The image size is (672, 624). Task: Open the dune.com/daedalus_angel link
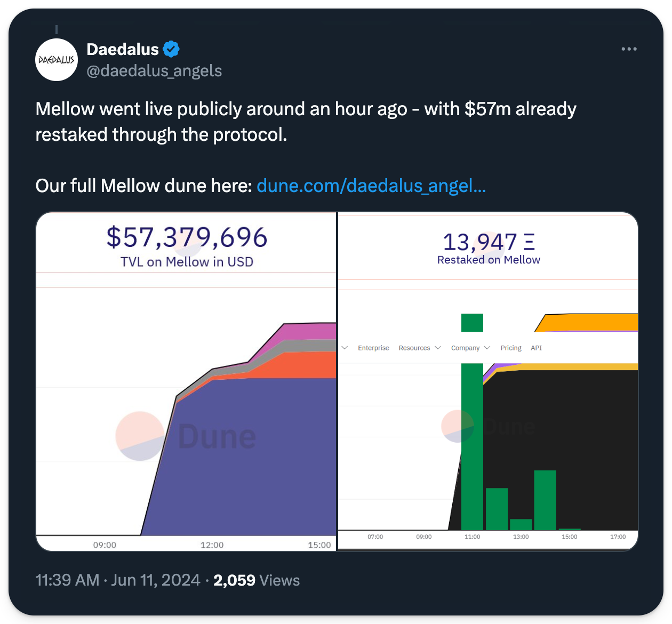click(371, 186)
